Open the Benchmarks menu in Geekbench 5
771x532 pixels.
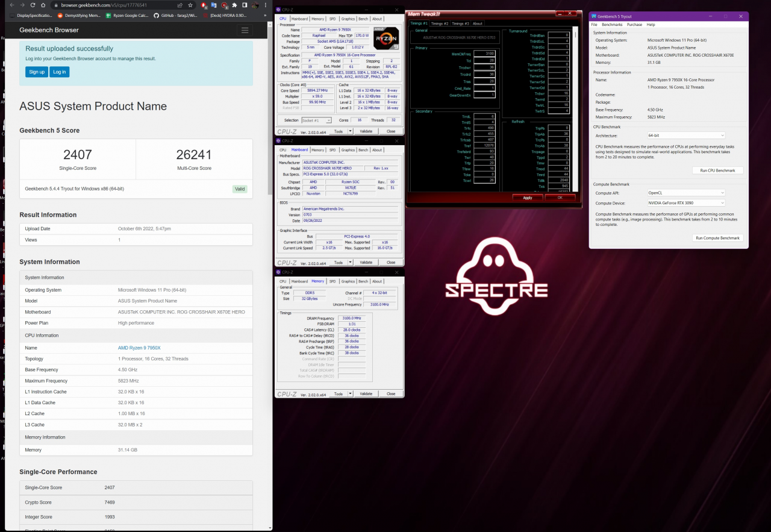click(612, 25)
